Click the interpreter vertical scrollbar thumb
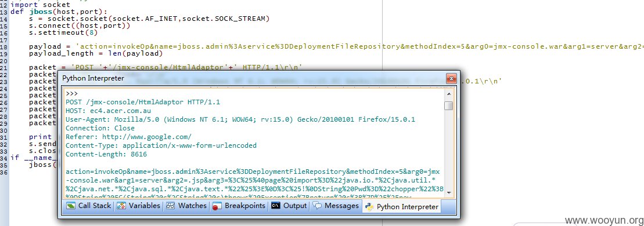Image resolution: width=644 pixels, height=226 pixels. point(448,106)
